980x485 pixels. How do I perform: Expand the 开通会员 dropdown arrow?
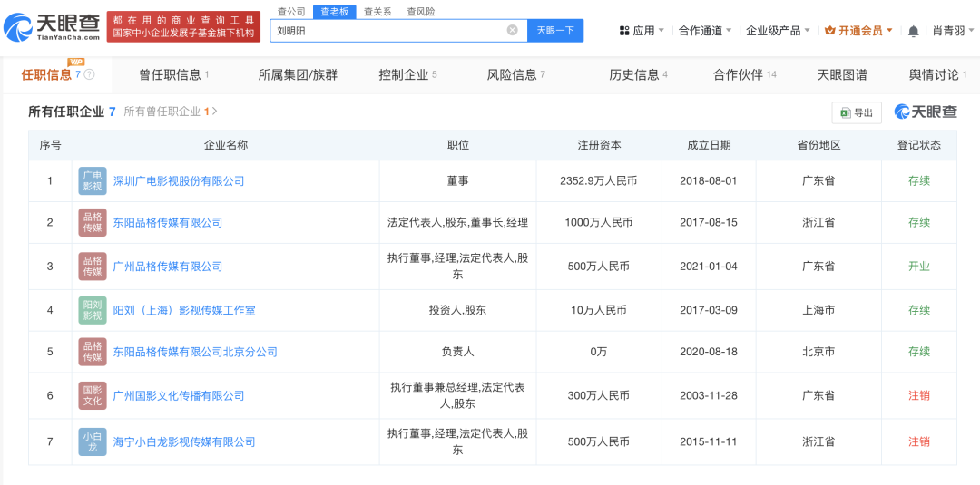pyautogui.click(x=889, y=31)
